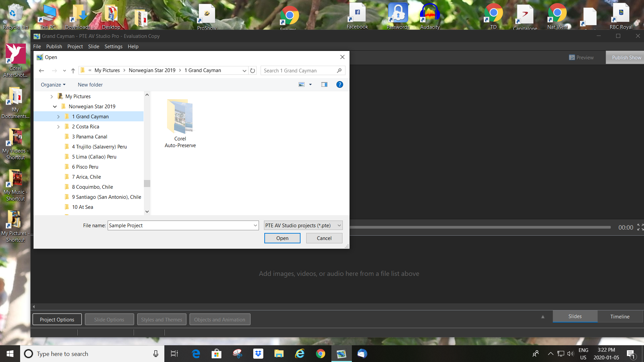Switch to the Timeline tab

(620, 316)
